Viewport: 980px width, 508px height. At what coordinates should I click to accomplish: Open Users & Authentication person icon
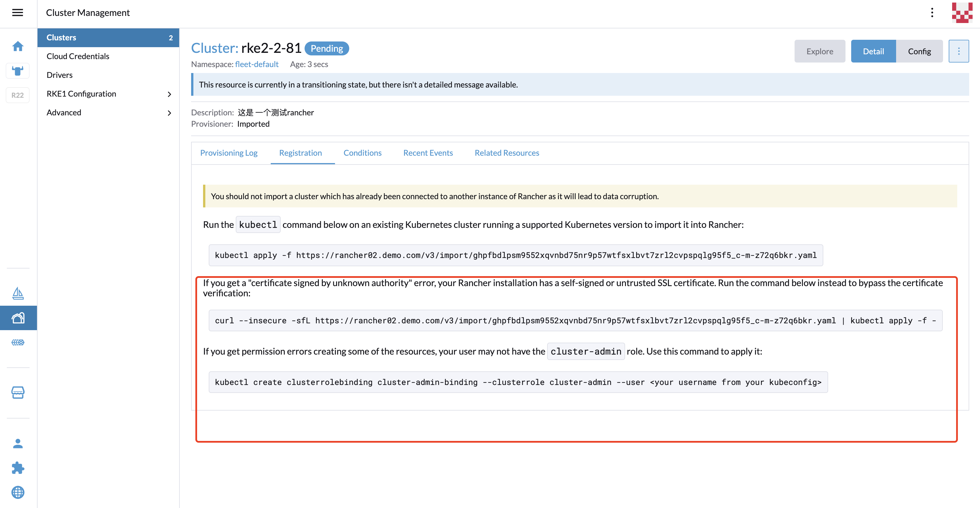click(x=18, y=444)
